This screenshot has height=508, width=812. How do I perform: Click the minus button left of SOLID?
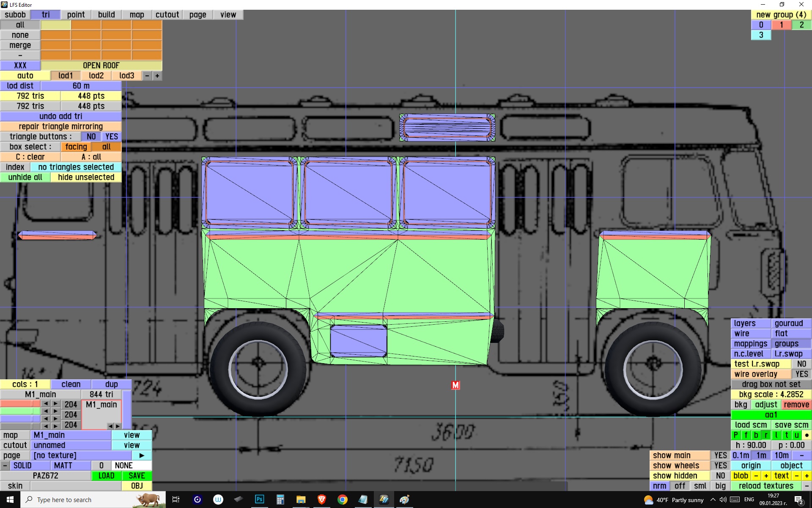pos(5,465)
